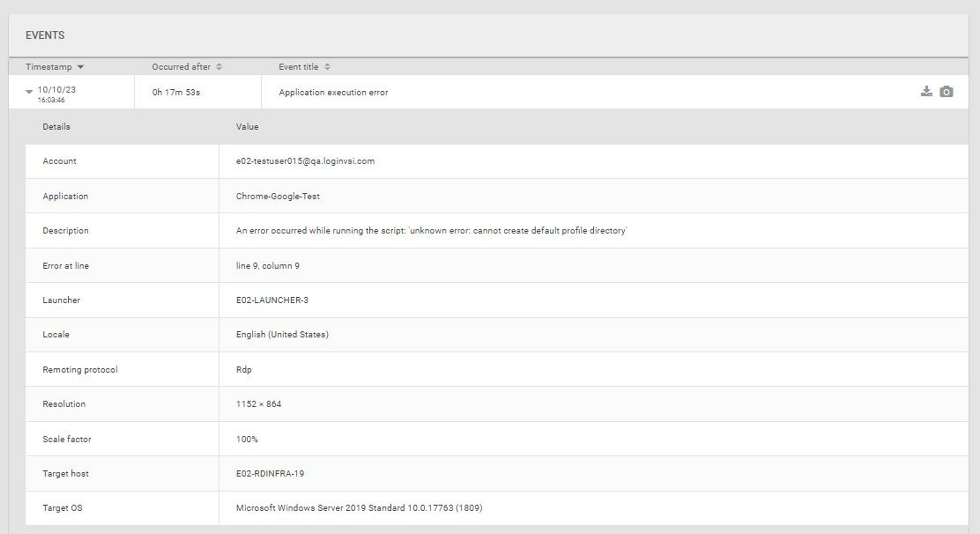Click the '100%' scale factor value
Screen dimensions: 980x534
pos(247,439)
